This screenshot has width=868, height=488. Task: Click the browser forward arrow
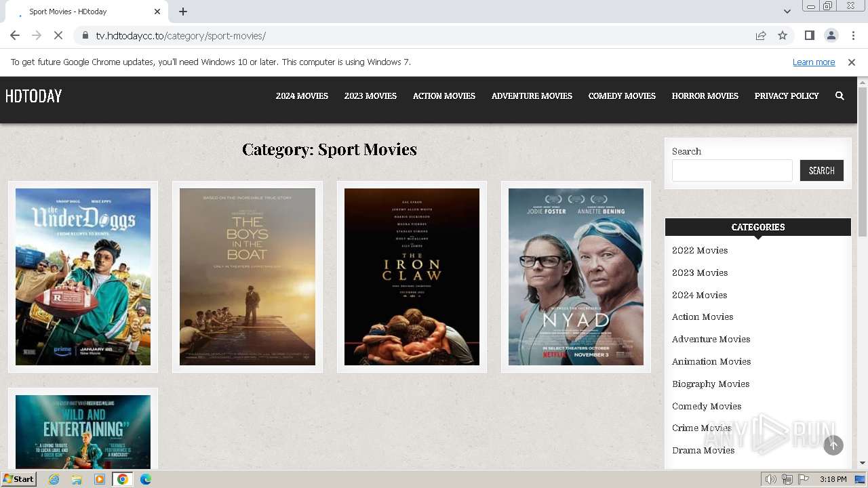(x=37, y=35)
